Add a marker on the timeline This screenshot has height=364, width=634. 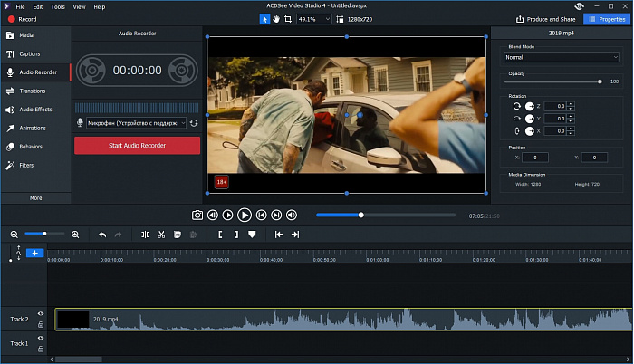coord(252,235)
